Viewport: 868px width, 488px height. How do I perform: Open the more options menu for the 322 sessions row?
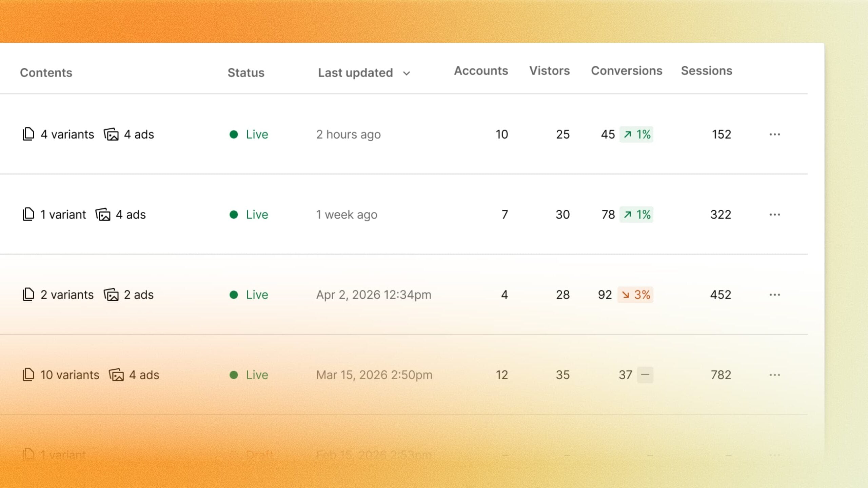(x=775, y=215)
